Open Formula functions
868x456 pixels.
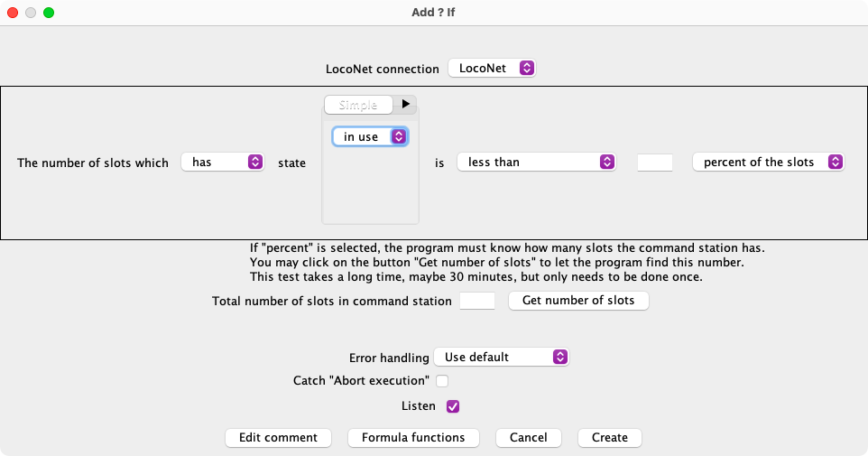[413, 437]
